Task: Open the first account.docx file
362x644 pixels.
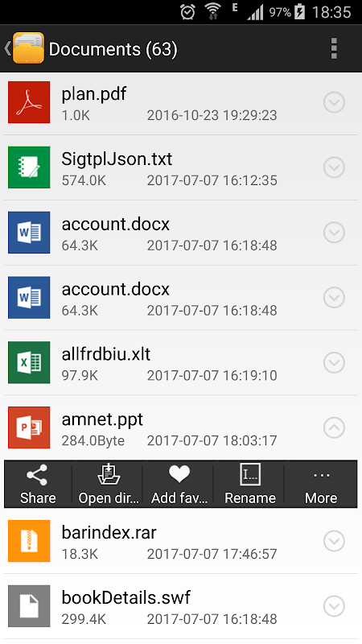Action: [181, 233]
